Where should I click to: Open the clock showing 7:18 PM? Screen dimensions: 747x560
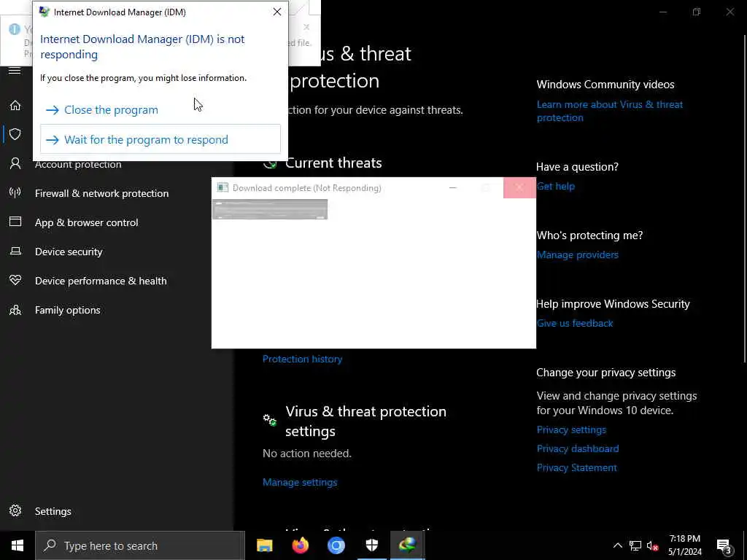tap(684, 545)
